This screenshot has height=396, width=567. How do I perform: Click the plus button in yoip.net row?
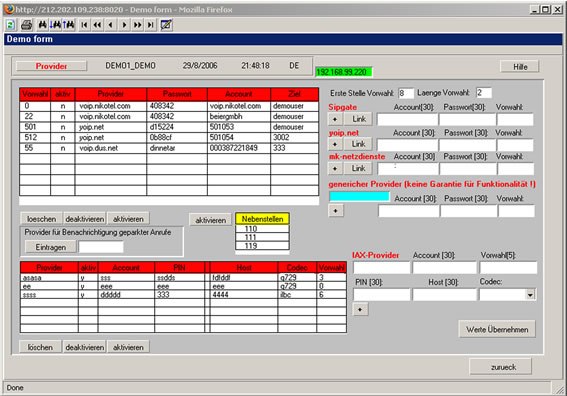tap(335, 144)
